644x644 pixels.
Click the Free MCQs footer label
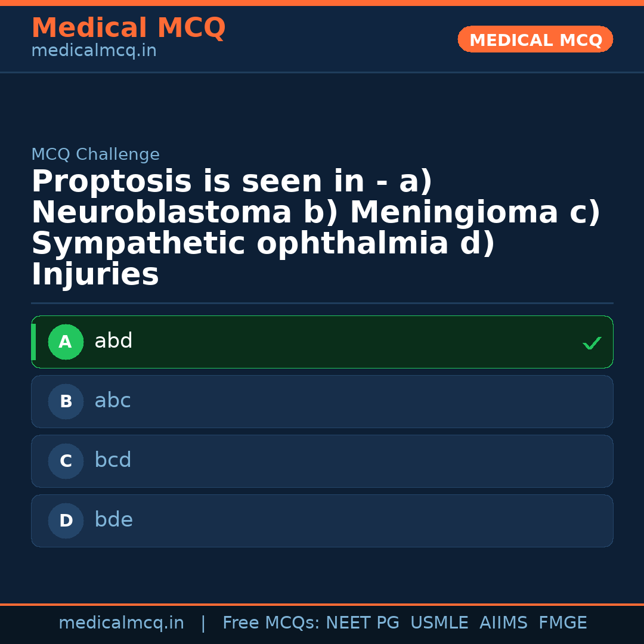click(x=270, y=622)
